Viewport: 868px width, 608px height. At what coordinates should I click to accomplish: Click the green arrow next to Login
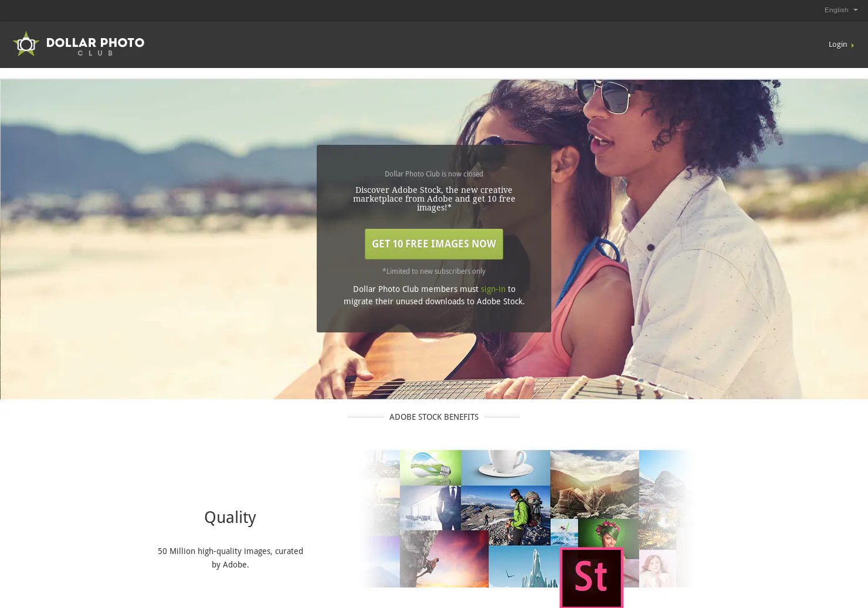tap(852, 45)
